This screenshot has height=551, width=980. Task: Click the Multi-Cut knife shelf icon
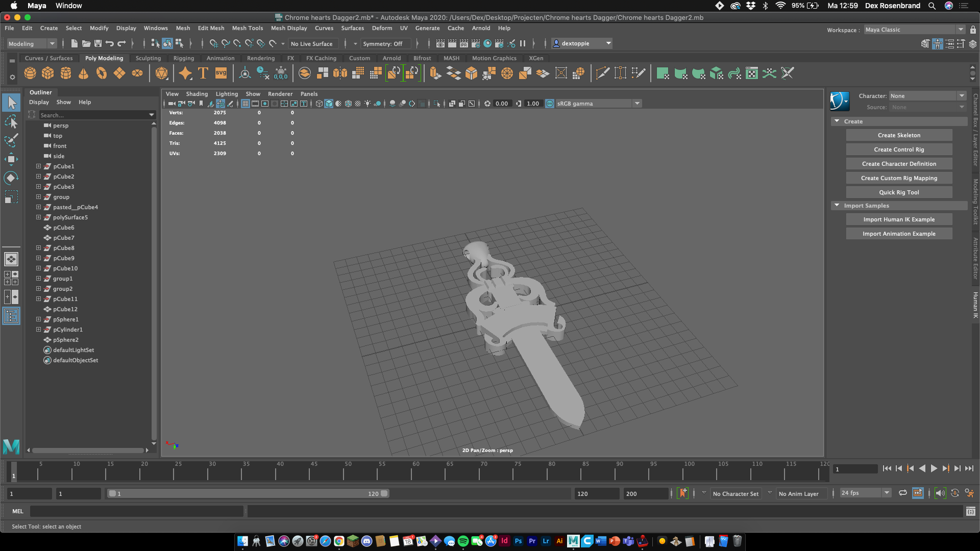point(603,73)
